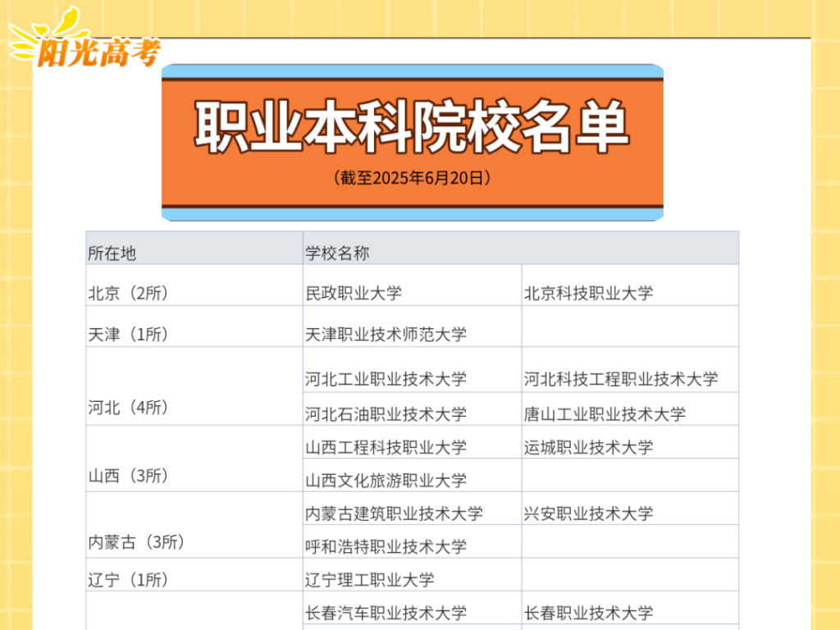Select 运城职业技术大学 in the table
840x630 pixels.
588,447
